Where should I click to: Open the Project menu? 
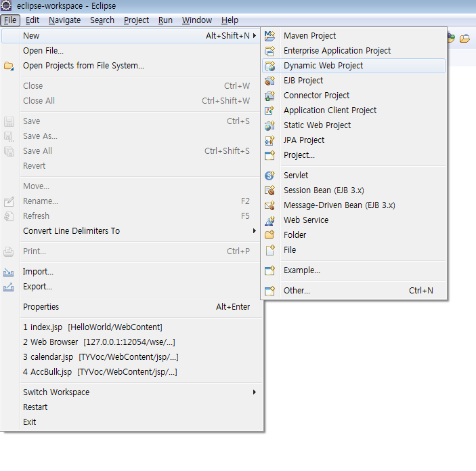pyautogui.click(x=136, y=20)
